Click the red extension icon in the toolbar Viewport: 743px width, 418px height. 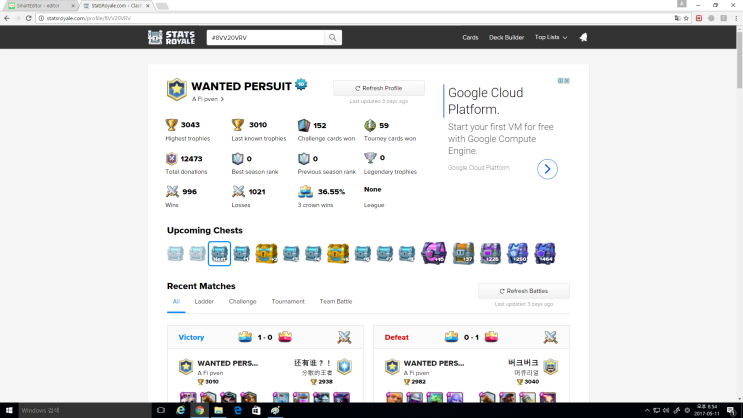(699, 18)
